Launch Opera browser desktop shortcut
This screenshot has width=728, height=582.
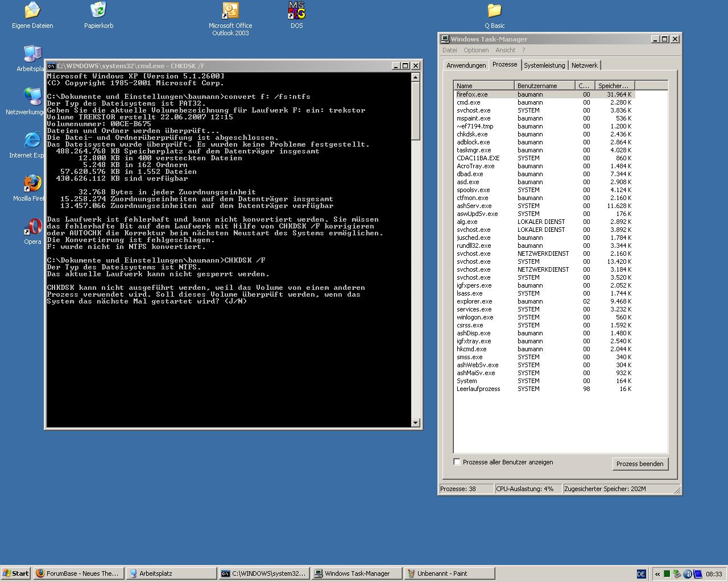[x=32, y=231]
